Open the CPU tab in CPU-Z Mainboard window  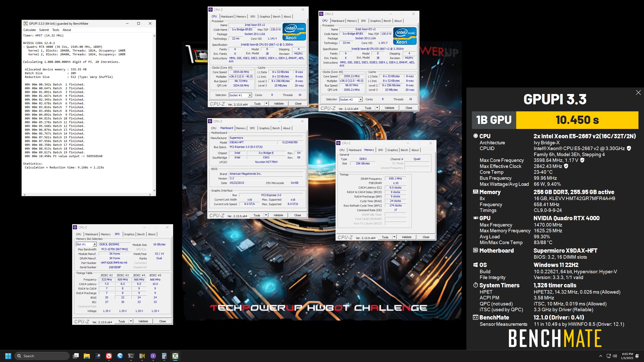[214, 128]
